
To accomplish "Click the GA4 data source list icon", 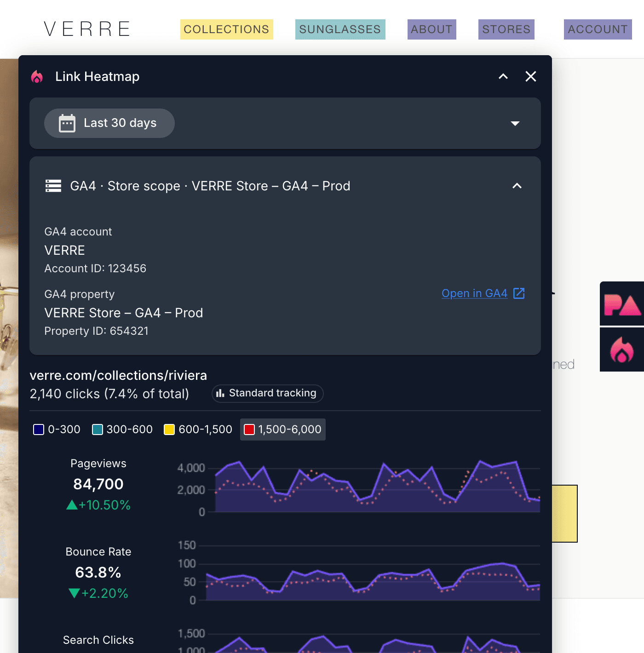I will (x=53, y=186).
